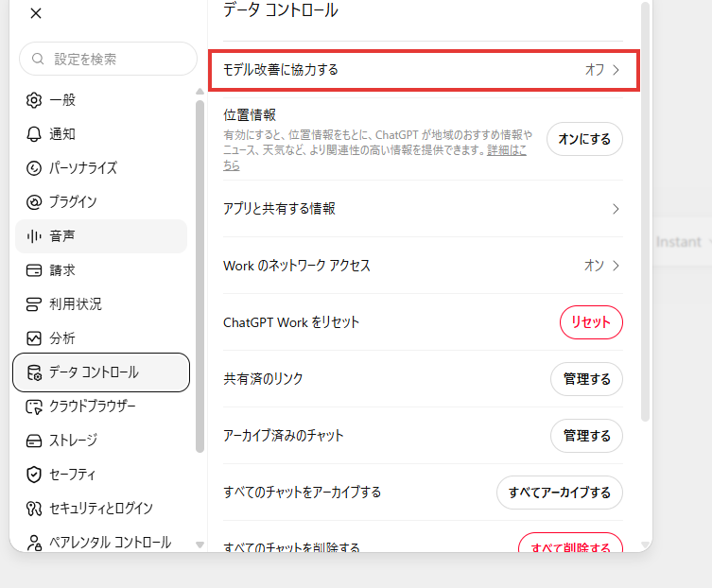Click 管理する for 共有済のリンク
The height and width of the screenshot is (588, 712).
click(586, 379)
